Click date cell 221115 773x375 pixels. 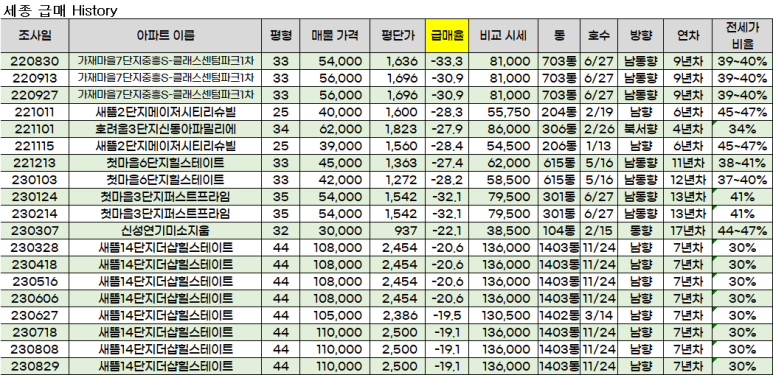coord(35,146)
